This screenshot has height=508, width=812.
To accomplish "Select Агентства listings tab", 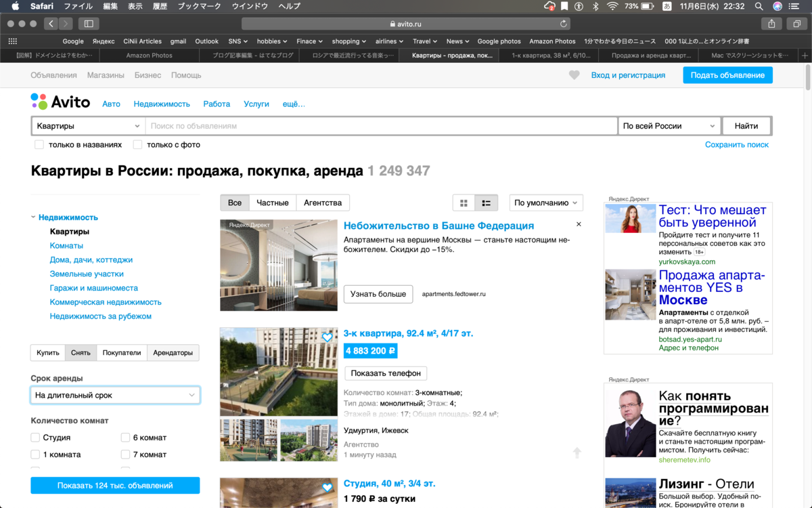I will 323,203.
